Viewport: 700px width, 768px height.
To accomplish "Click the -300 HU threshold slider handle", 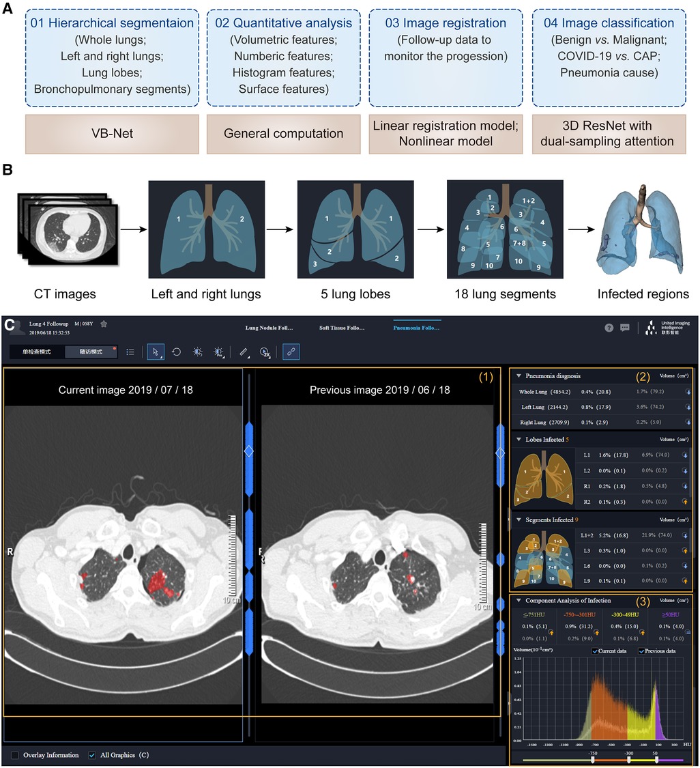I will tap(629, 760).
